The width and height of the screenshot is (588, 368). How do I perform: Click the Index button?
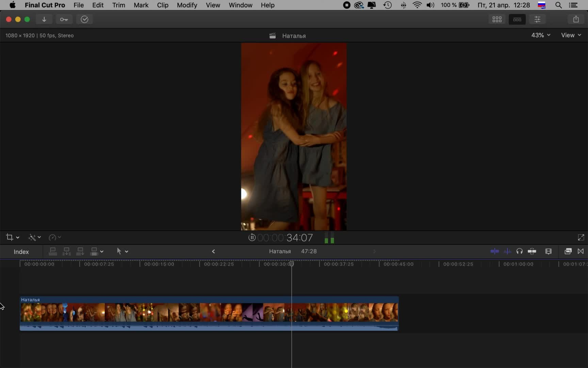tap(21, 252)
